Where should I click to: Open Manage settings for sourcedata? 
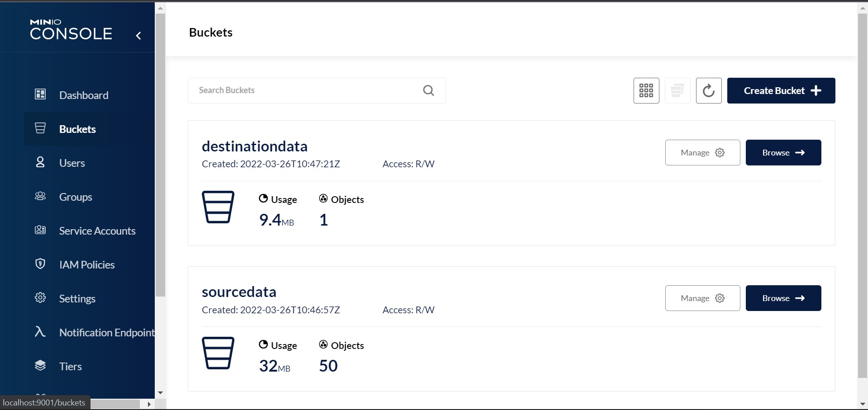pyautogui.click(x=702, y=298)
